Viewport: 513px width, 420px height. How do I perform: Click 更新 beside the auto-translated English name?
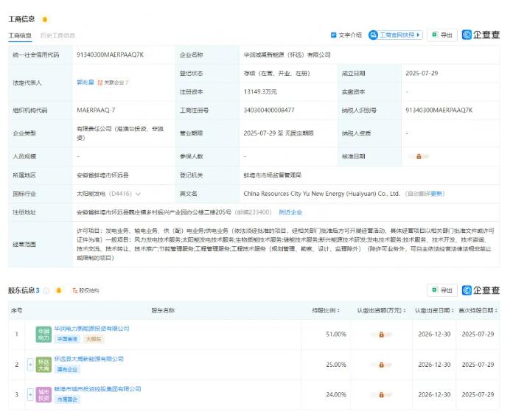[x=437, y=194]
